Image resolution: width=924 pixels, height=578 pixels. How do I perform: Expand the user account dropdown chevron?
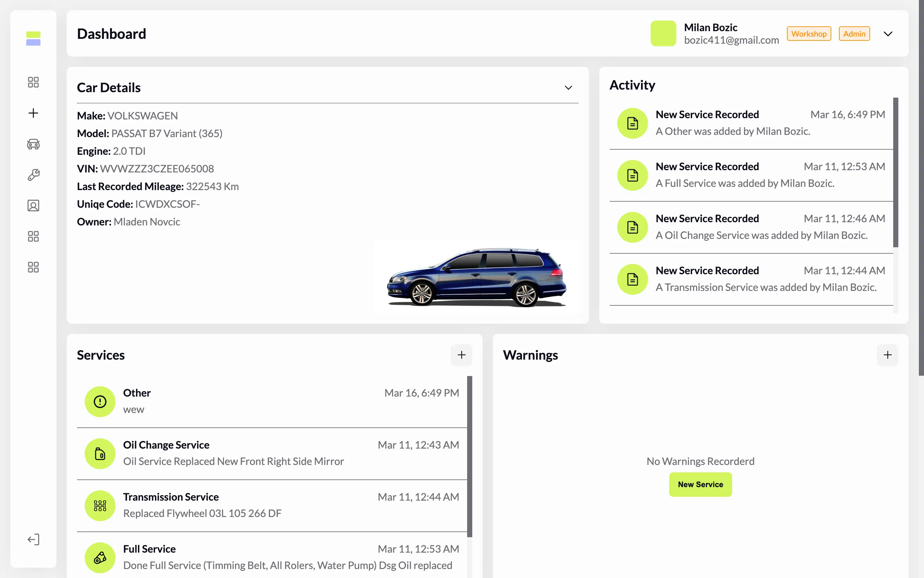point(888,34)
